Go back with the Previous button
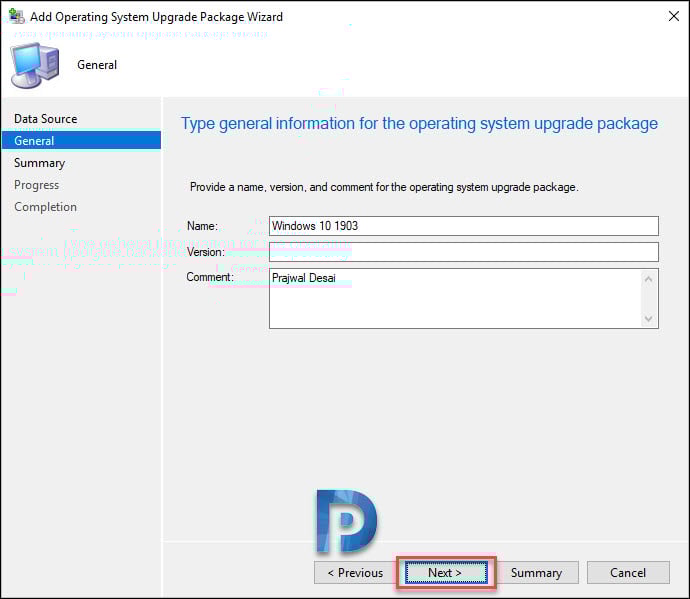Image resolution: width=690 pixels, height=599 pixels. (x=356, y=572)
